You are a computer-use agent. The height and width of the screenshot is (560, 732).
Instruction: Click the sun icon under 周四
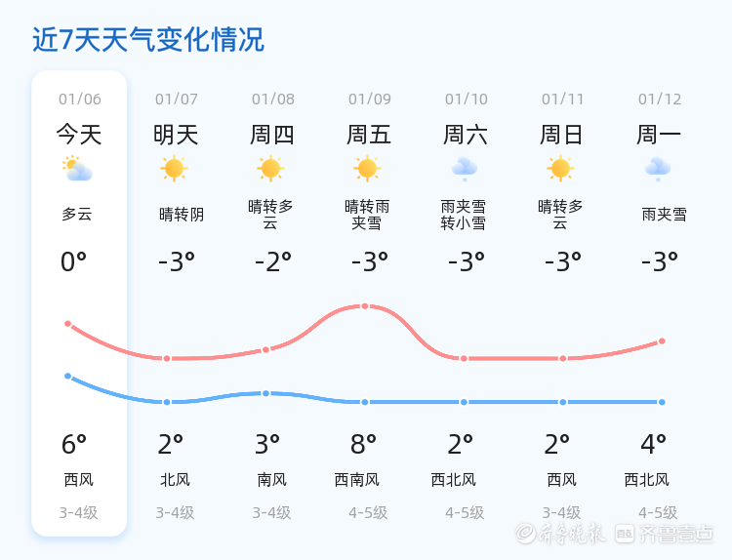[x=270, y=169]
